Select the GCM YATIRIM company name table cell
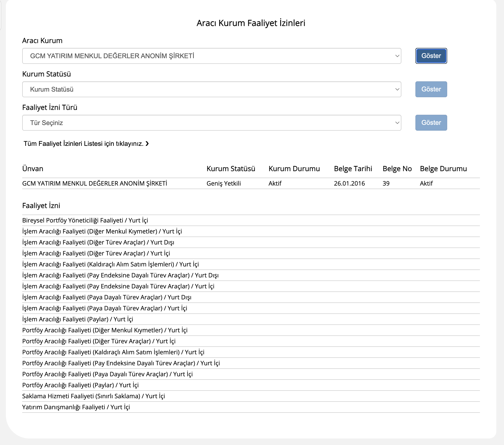 (x=95, y=183)
